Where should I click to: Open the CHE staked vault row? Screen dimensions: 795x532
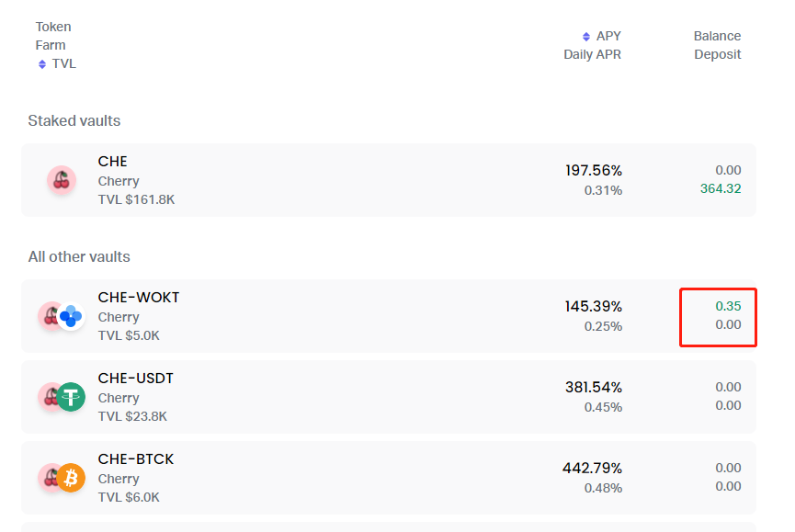(389, 180)
